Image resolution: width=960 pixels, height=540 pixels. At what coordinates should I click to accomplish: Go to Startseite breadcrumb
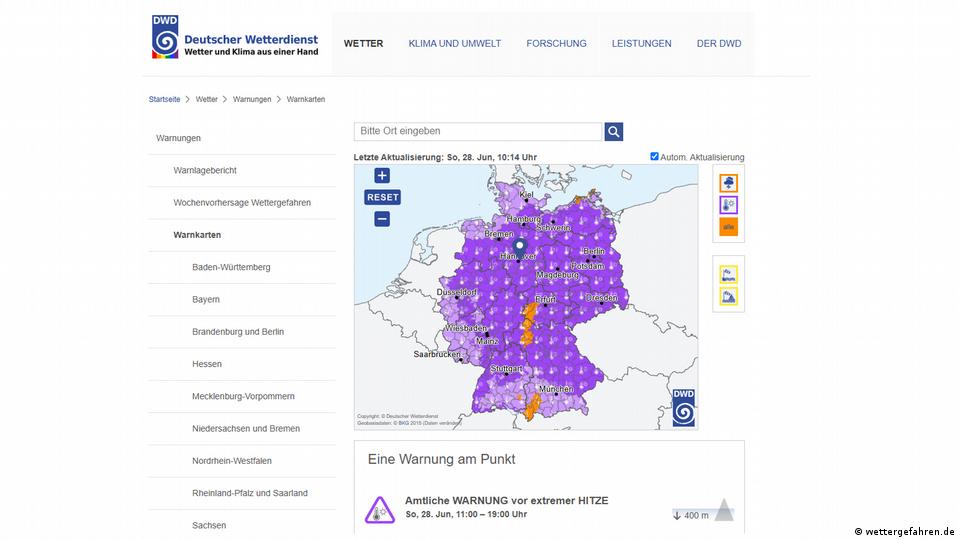[x=164, y=99]
